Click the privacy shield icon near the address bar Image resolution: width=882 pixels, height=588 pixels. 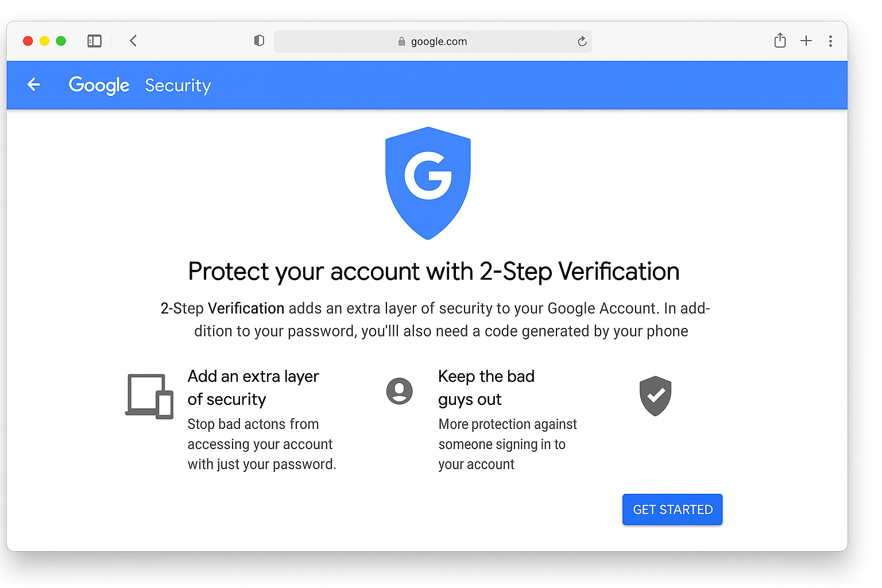259,40
